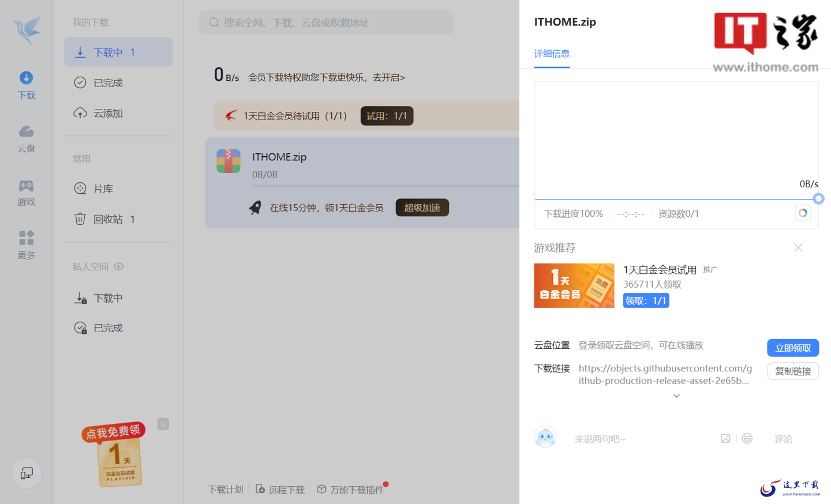
Task: Click the speed chart slider handle
Action: pyautogui.click(x=818, y=199)
